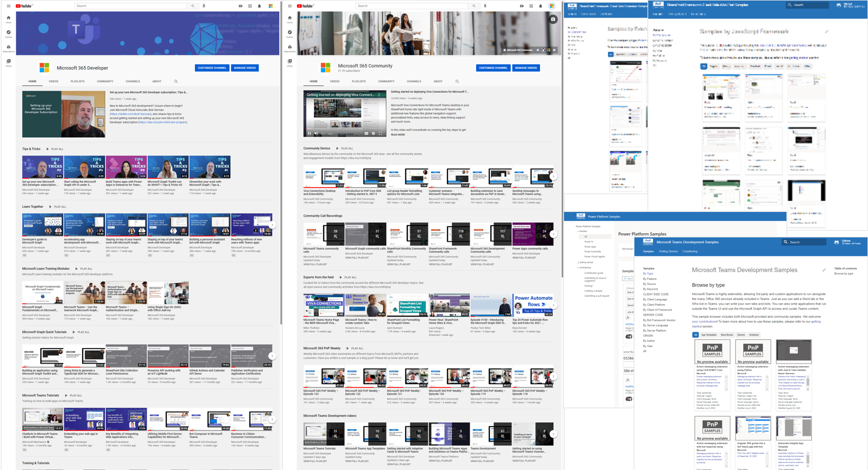Open Playlists tab on Microsoft 365 Developer channel
The image size is (868, 470).
(77, 82)
